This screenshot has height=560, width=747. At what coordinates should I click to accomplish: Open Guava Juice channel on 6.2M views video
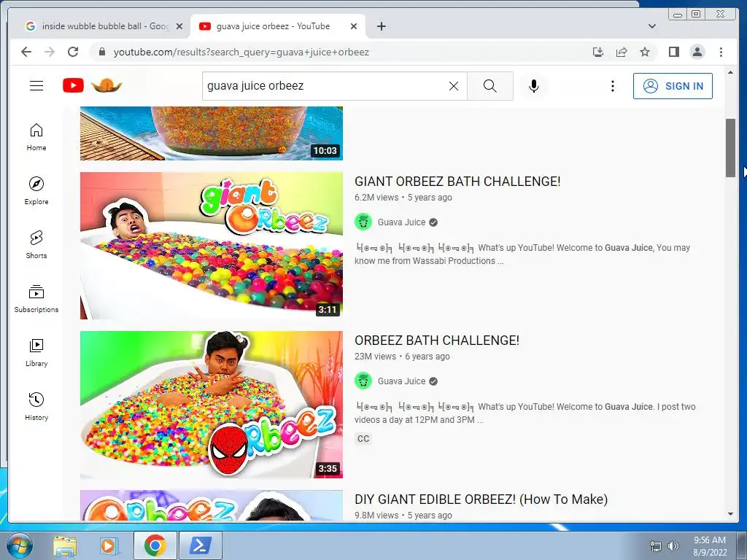point(401,222)
